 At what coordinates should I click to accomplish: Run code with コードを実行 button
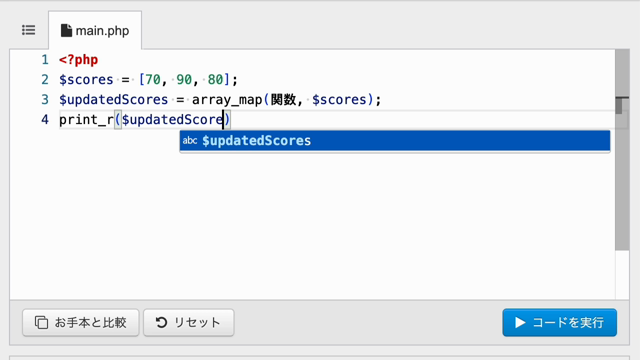(560, 322)
